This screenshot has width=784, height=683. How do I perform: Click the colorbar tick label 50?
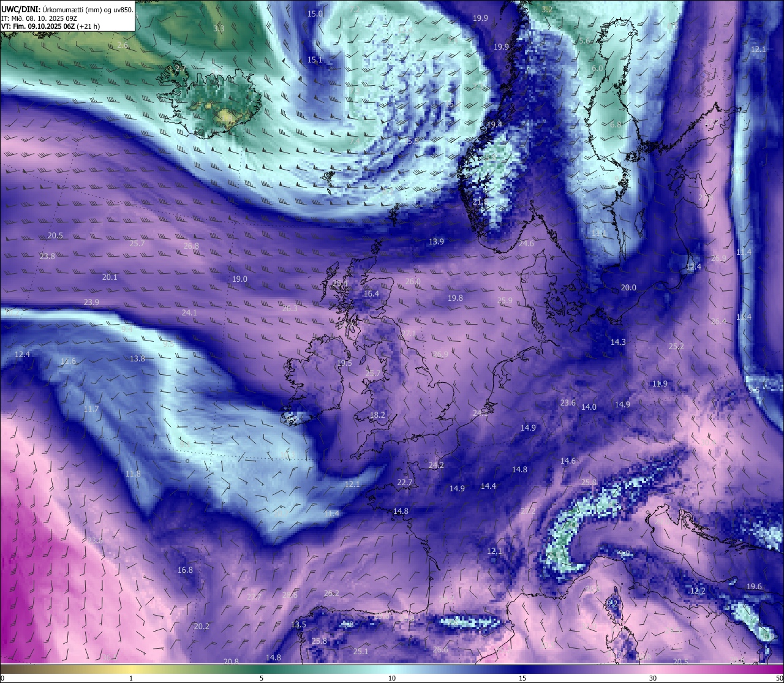pos(778,678)
